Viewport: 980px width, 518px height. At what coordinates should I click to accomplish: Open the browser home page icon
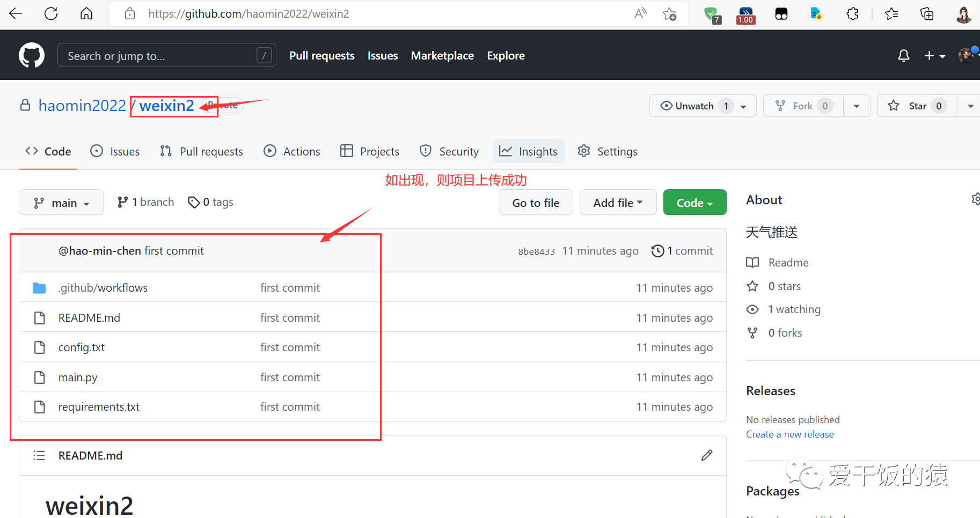[x=86, y=14]
